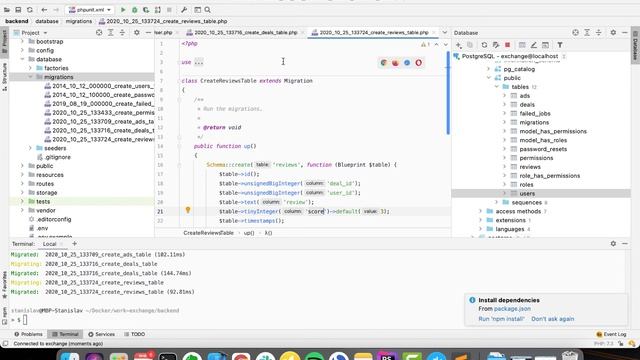
Task: Click Don't ask again link
Action: point(553,319)
